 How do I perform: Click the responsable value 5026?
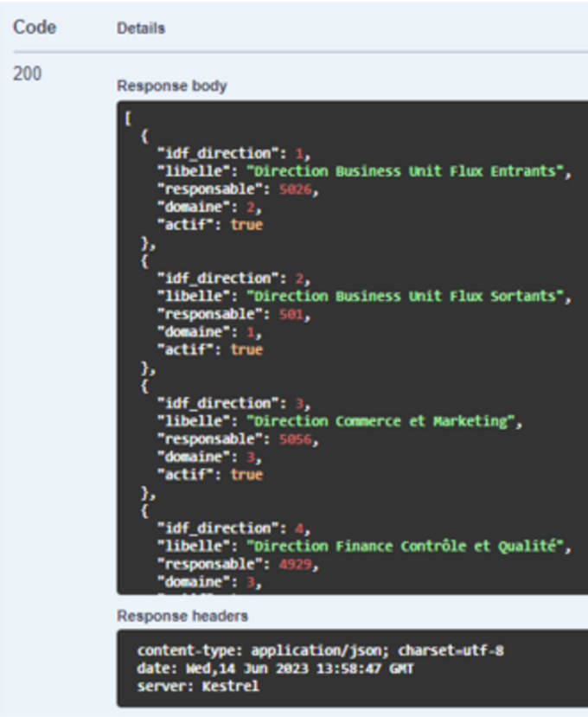point(296,189)
